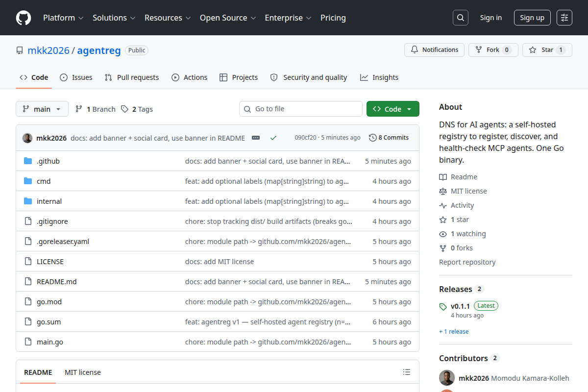Click the go.mod file icon

click(28, 301)
